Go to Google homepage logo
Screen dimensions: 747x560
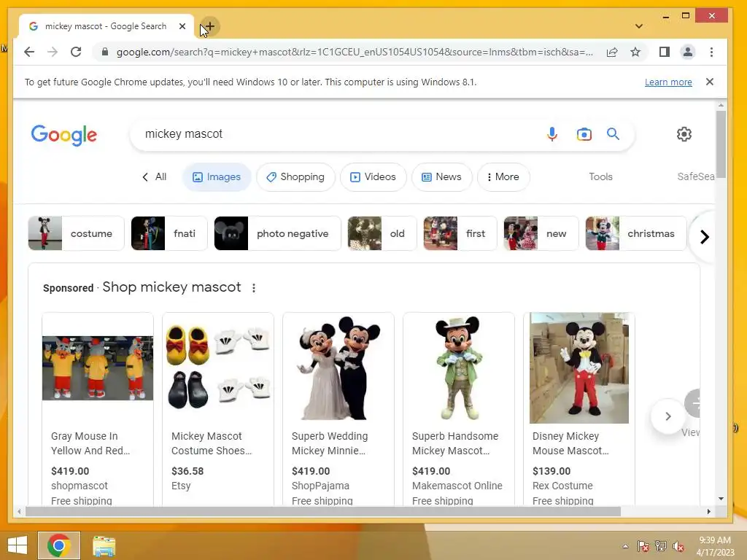tap(64, 135)
